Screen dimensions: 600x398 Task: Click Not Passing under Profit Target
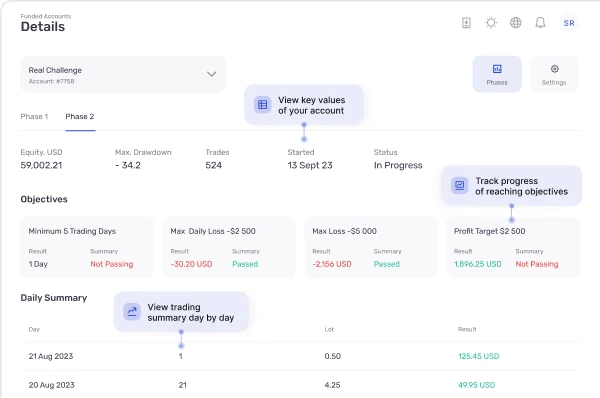pos(537,264)
